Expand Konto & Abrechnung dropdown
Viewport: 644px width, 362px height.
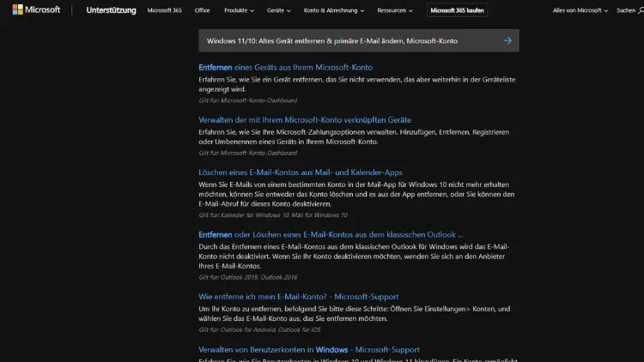[x=334, y=10]
